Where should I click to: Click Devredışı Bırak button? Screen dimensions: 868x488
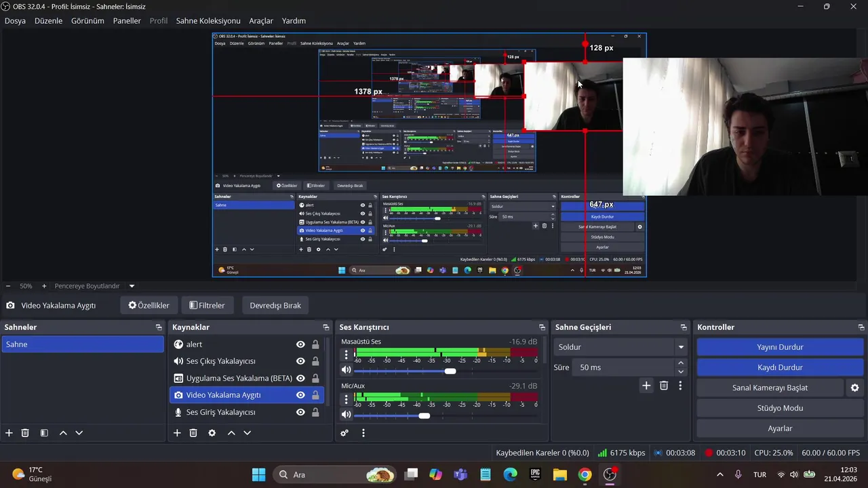(x=275, y=305)
